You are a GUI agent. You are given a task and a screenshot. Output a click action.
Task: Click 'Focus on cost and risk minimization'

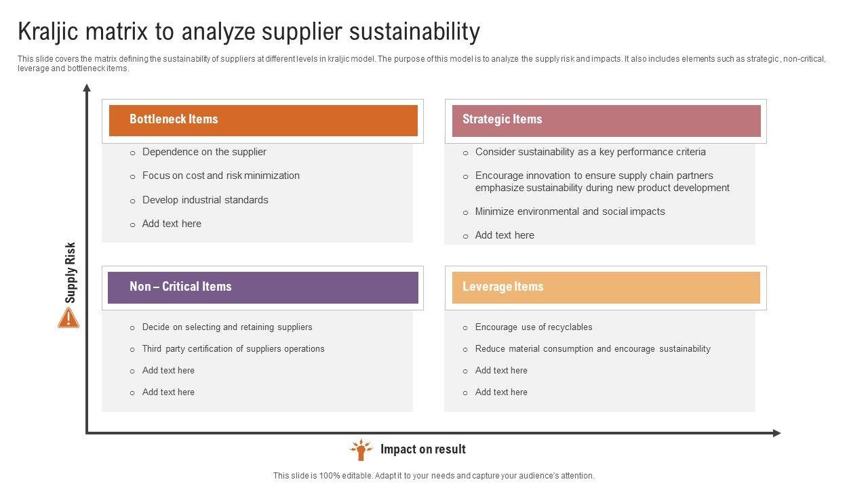click(220, 176)
